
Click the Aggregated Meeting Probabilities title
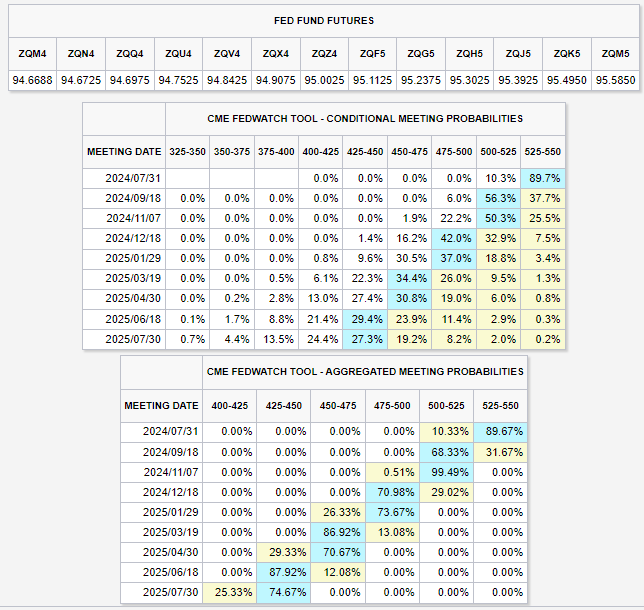(365, 372)
